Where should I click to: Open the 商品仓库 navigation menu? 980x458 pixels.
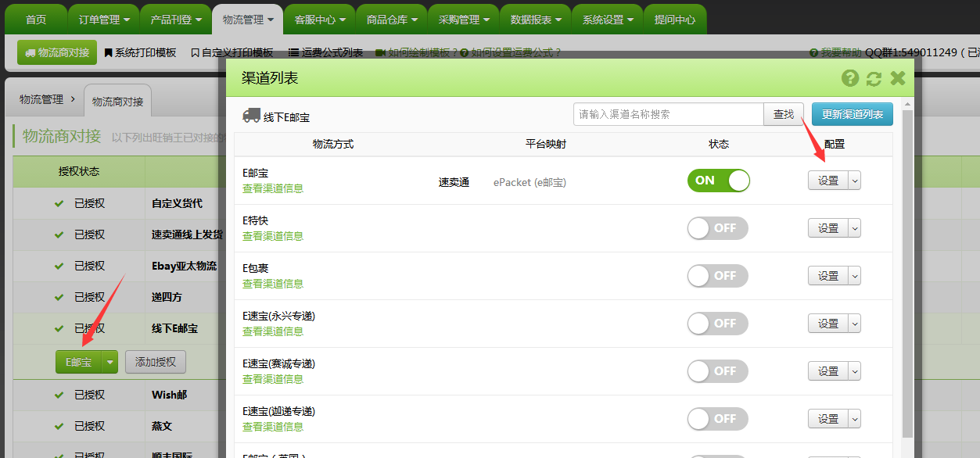point(391,20)
